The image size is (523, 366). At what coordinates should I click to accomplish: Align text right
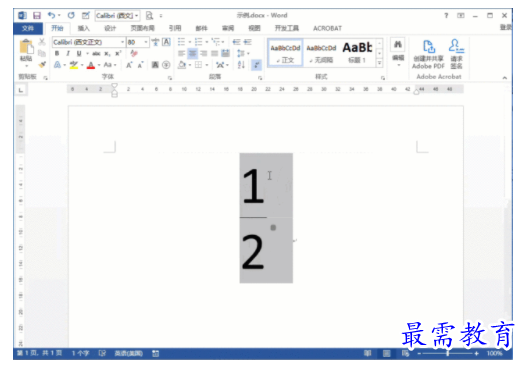[203, 53]
